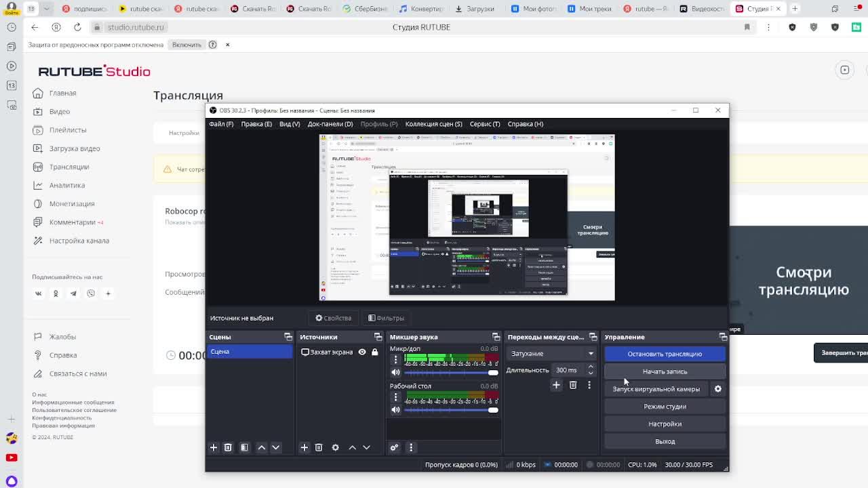Toggle visibility eye of Захват экрана source

pos(362,352)
